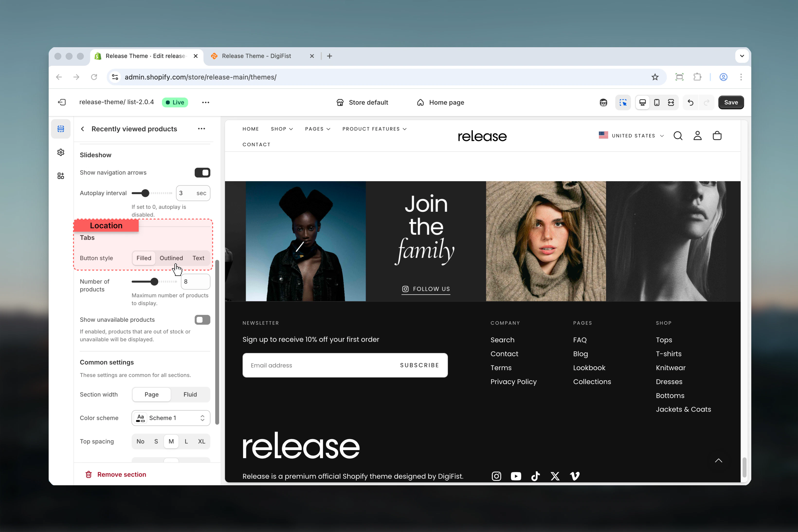Image resolution: width=798 pixels, height=532 pixels.
Task: Select Outlined button style
Action: (171, 258)
